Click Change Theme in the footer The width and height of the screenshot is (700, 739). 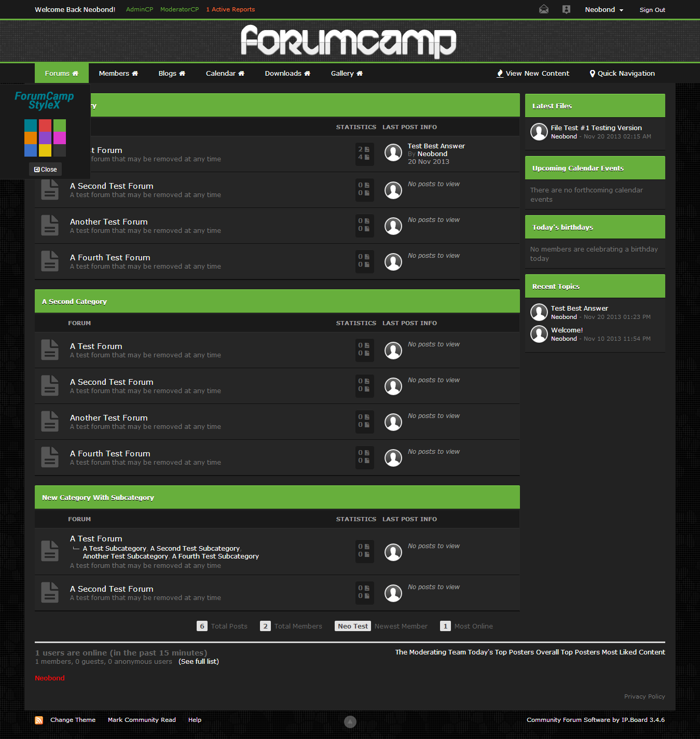tap(73, 720)
